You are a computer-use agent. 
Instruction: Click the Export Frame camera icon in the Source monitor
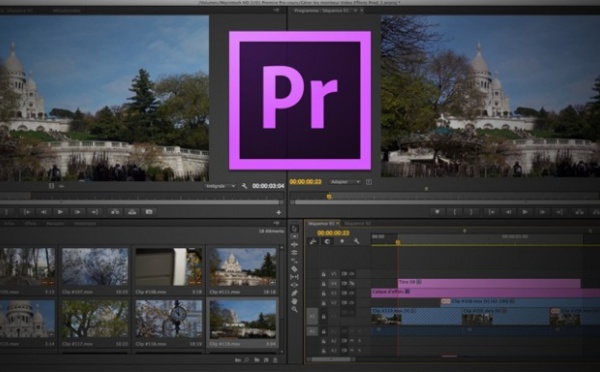(149, 212)
